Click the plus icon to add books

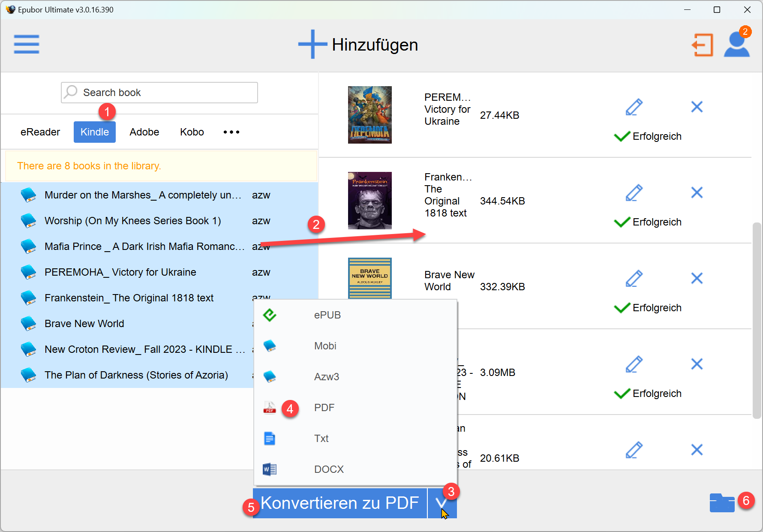[312, 44]
